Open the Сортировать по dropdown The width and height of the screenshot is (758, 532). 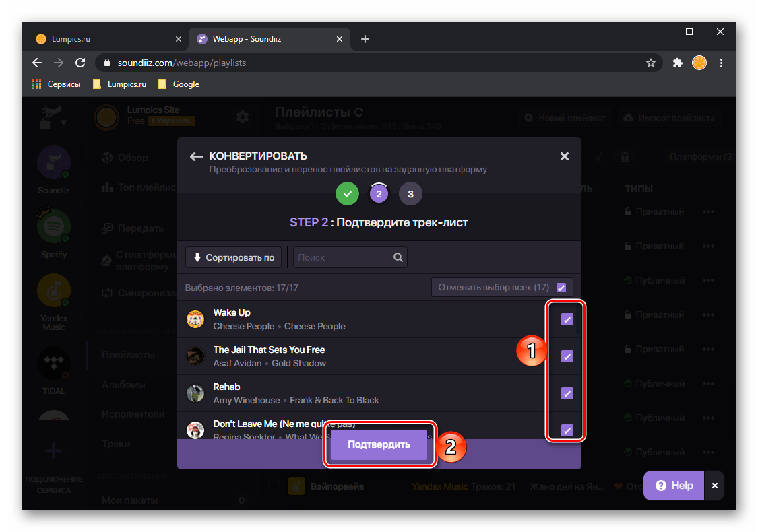coord(234,257)
